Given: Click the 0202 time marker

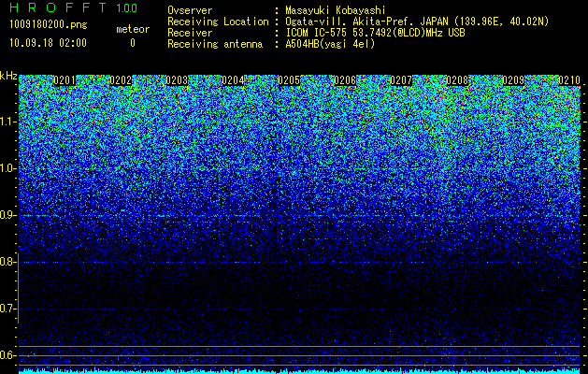Looking at the screenshot, I should (121, 80).
